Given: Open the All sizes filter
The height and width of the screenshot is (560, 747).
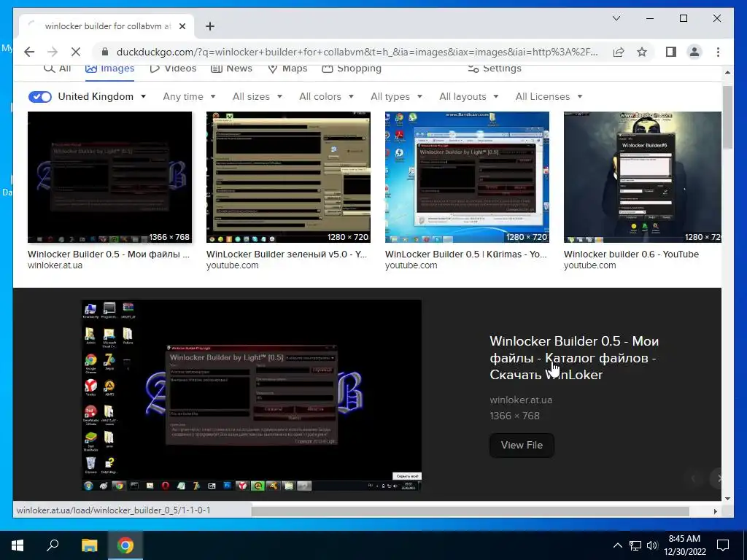Looking at the screenshot, I should 258,97.
